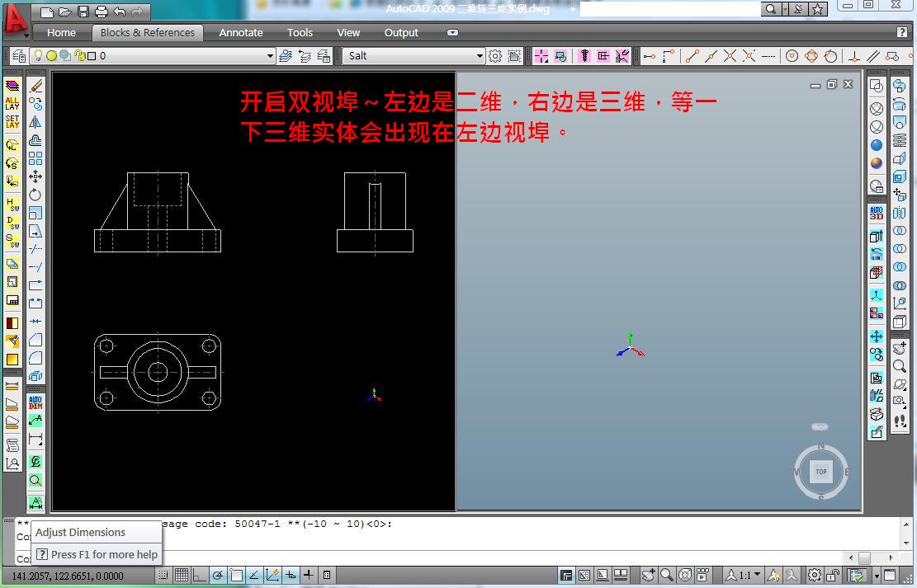Open the Output ribbon tab
This screenshot has height=588, width=917.
pyautogui.click(x=401, y=33)
